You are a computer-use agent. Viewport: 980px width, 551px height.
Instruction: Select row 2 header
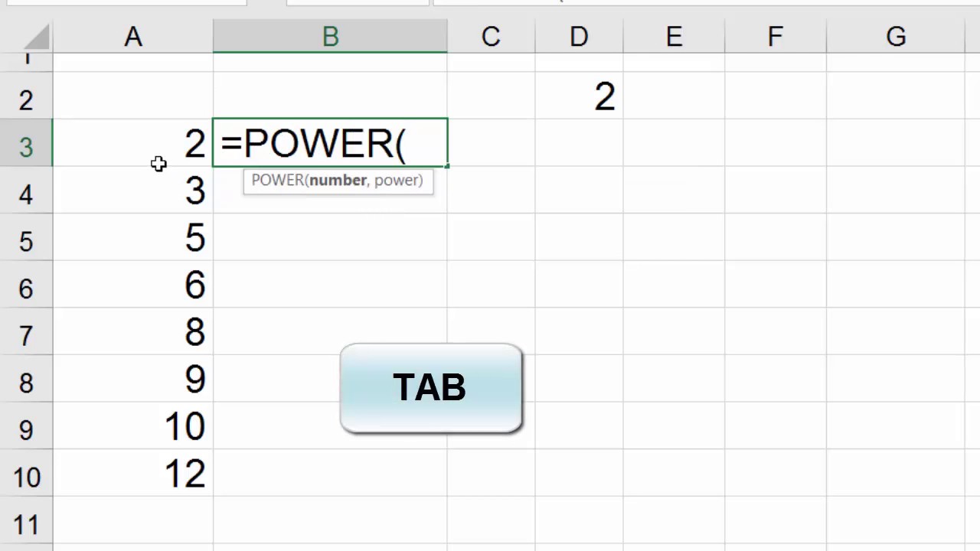click(26, 96)
